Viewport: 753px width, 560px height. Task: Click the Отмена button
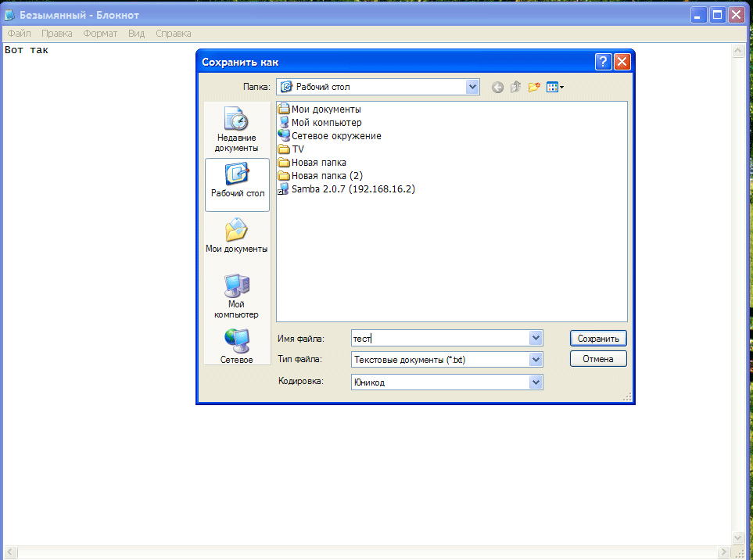pos(598,359)
